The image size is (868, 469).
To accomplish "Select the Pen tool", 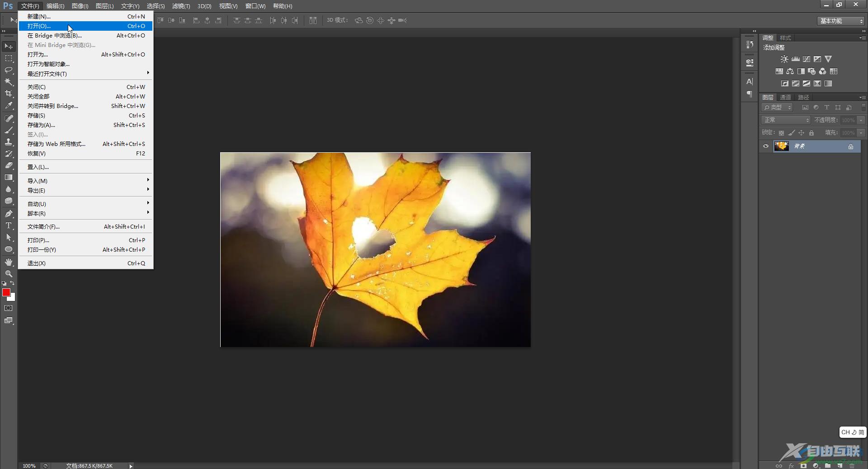I will 9,214.
